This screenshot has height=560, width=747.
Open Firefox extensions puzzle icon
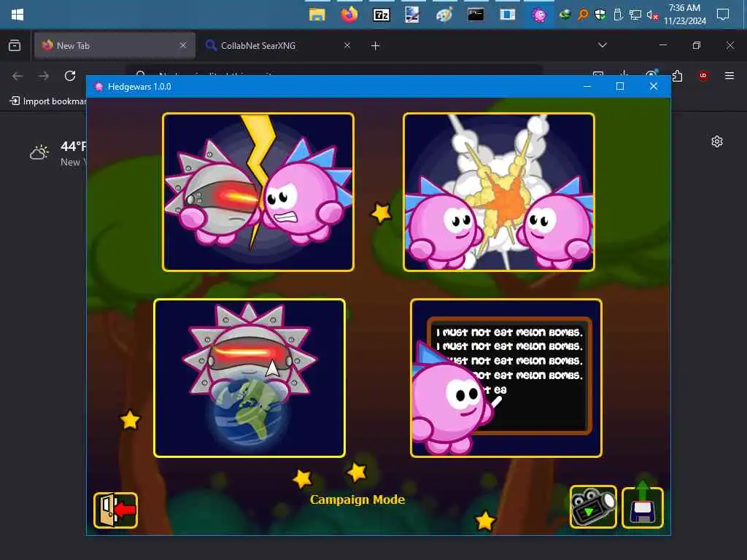pos(678,76)
